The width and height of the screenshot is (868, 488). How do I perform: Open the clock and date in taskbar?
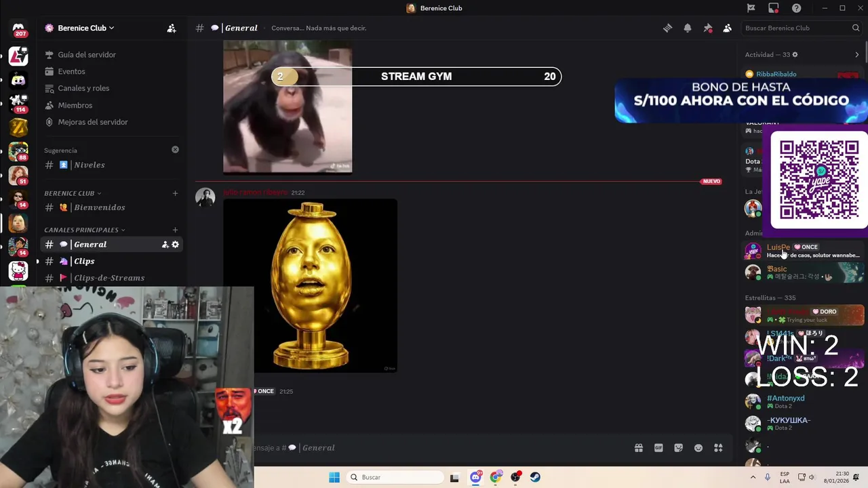coord(835,477)
